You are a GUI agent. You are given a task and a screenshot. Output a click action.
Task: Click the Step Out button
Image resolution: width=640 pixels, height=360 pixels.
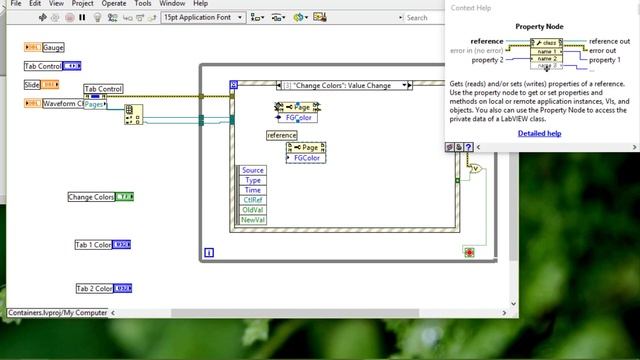[152, 18]
